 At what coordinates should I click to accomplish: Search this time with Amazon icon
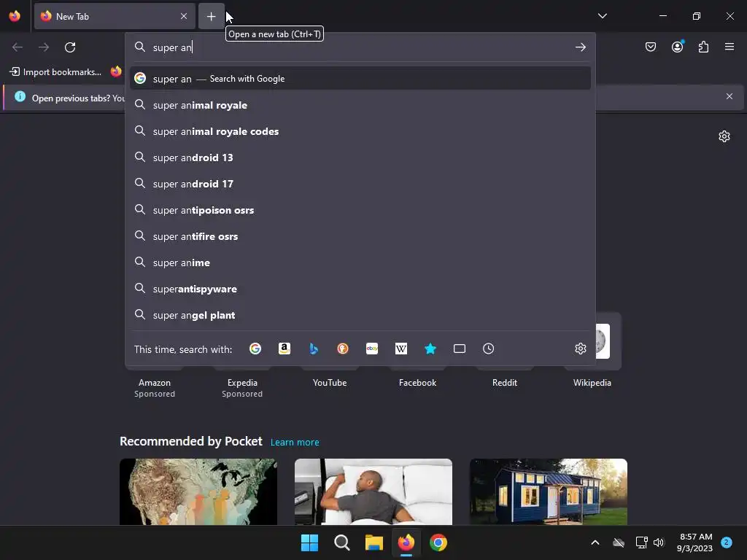tap(285, 349)
